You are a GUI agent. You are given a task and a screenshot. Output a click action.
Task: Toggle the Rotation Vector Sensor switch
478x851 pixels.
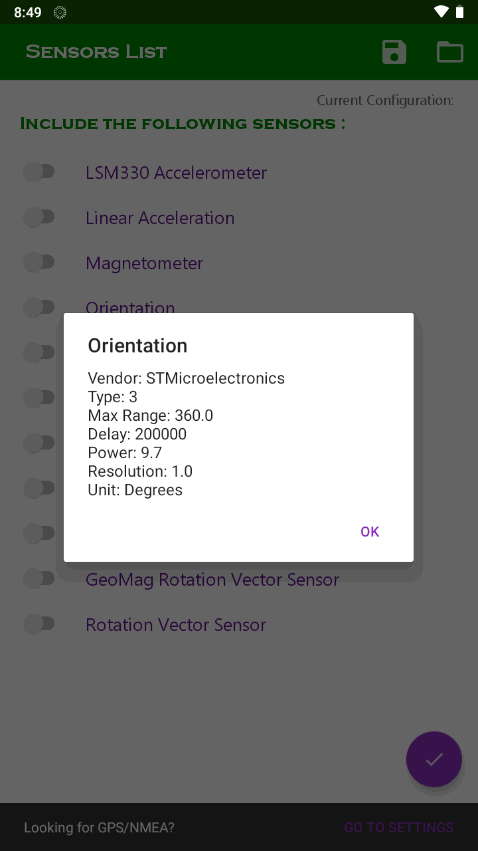(x=39, y=624)
